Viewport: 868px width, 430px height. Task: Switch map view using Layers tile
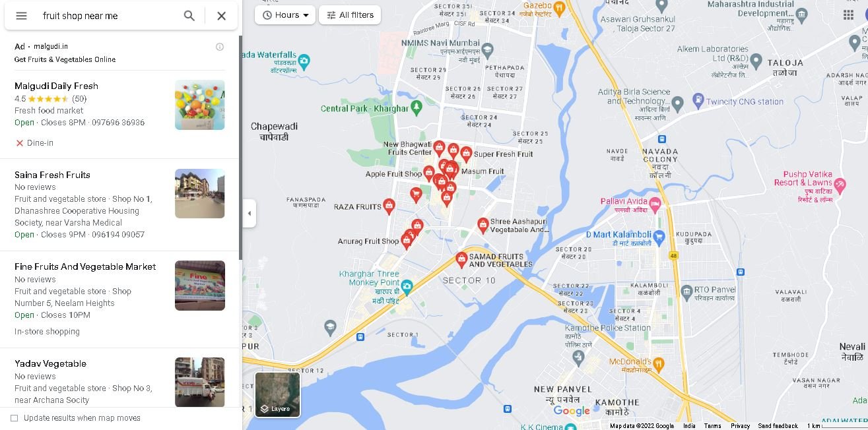point(278,394)
